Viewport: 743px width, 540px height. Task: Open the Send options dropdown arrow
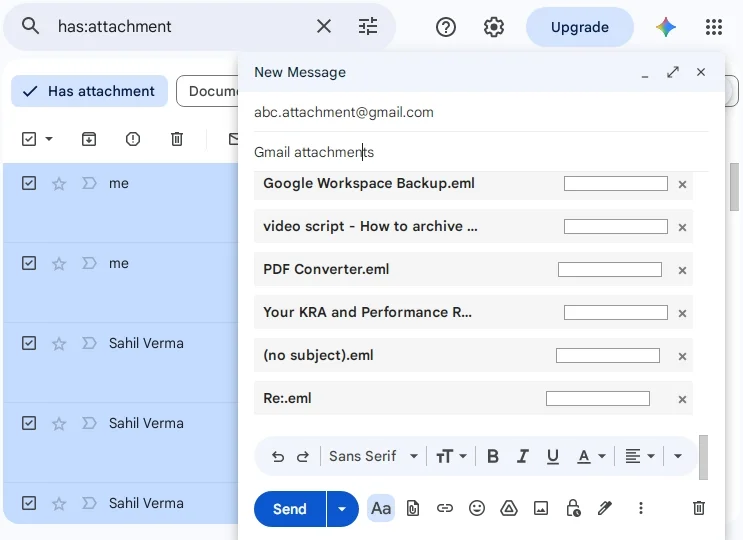[x=342, y=509]
